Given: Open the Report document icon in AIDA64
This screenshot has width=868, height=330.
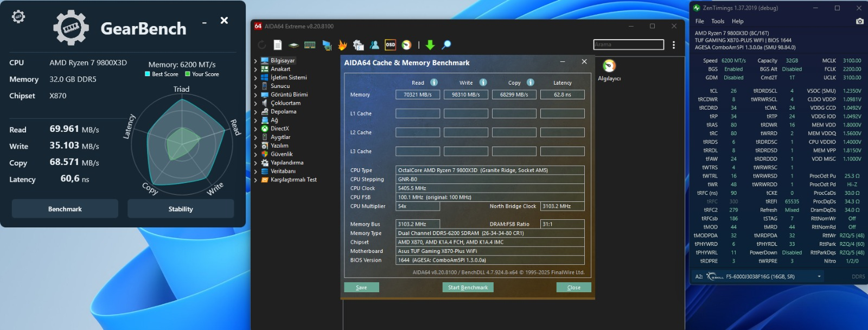Looking at the screenshot, I should pos(278,45).
